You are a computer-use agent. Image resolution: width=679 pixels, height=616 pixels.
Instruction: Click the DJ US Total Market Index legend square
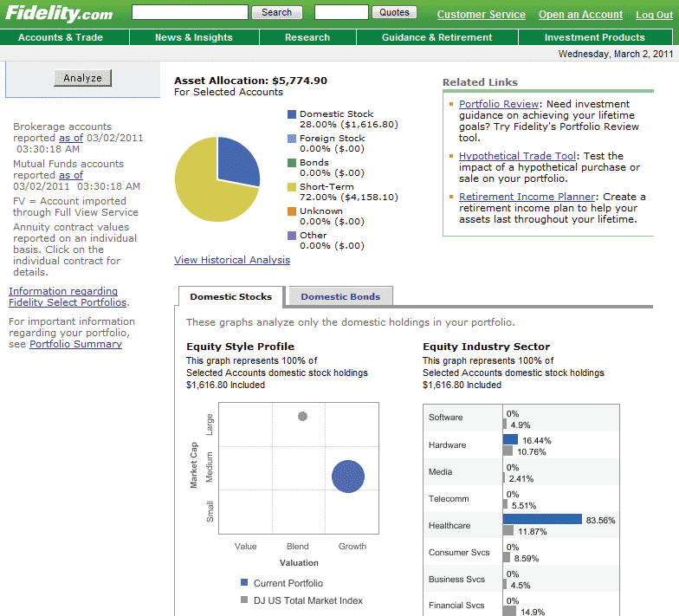244,600
